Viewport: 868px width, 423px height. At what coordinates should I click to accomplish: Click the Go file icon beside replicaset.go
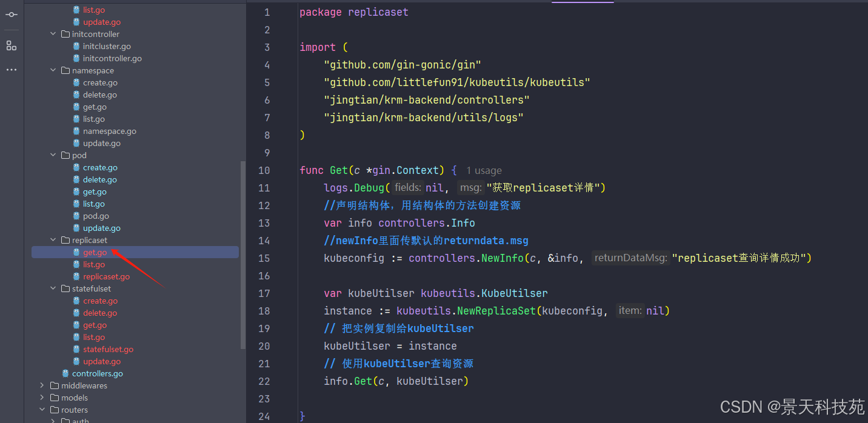(76, 276)
